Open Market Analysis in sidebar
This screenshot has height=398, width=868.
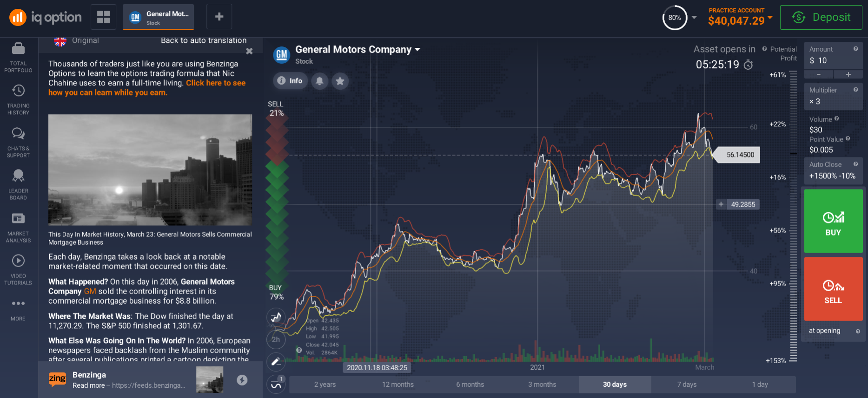tap(18, 228)
